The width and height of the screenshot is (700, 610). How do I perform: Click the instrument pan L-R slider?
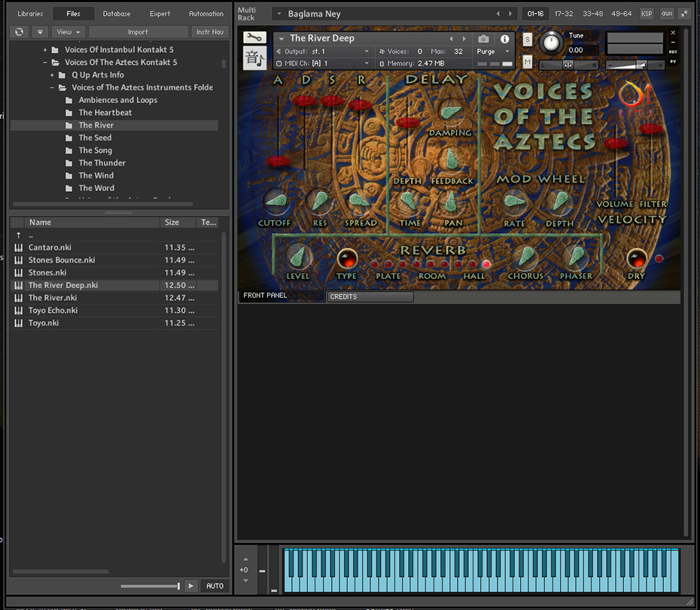point(568,65)
